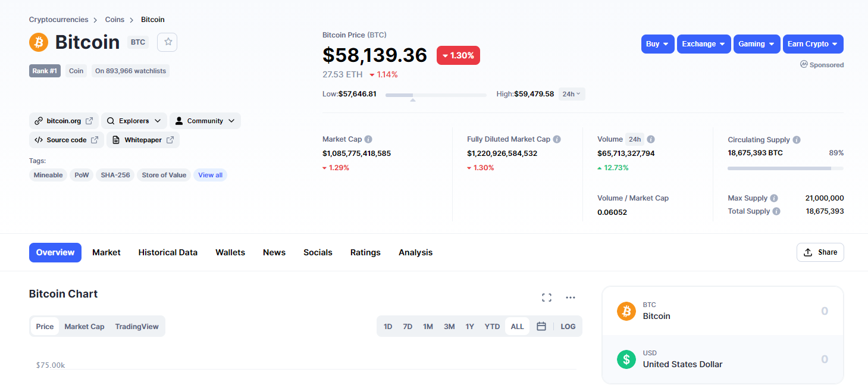868x388 pixels.
Task: Set chart range to 1M
Action: point(428,326)
